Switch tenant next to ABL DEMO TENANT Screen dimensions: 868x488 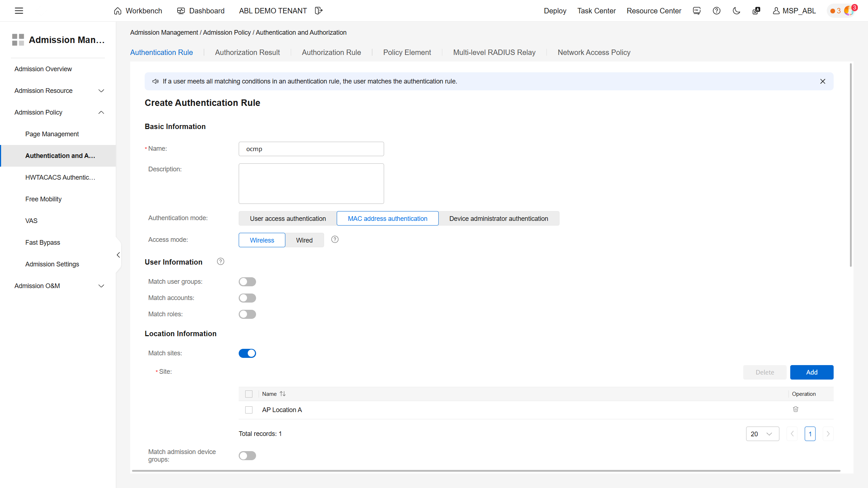319,10
